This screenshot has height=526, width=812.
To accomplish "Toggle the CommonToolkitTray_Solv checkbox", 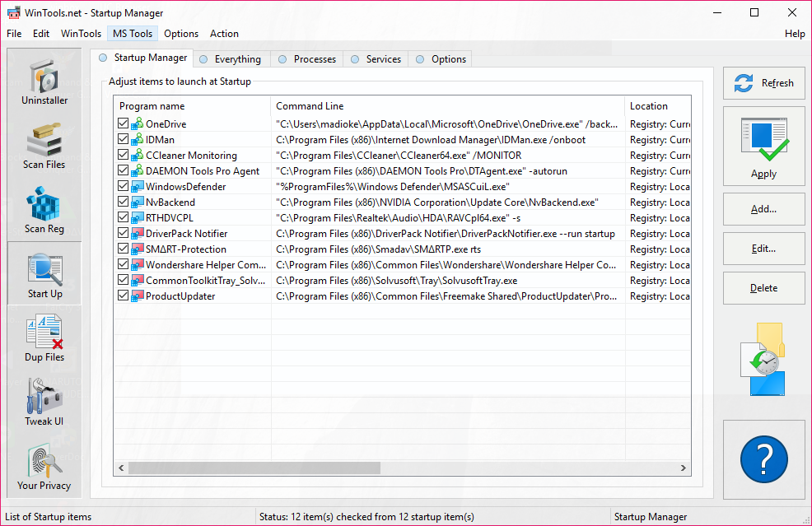I will pos(123,280).
